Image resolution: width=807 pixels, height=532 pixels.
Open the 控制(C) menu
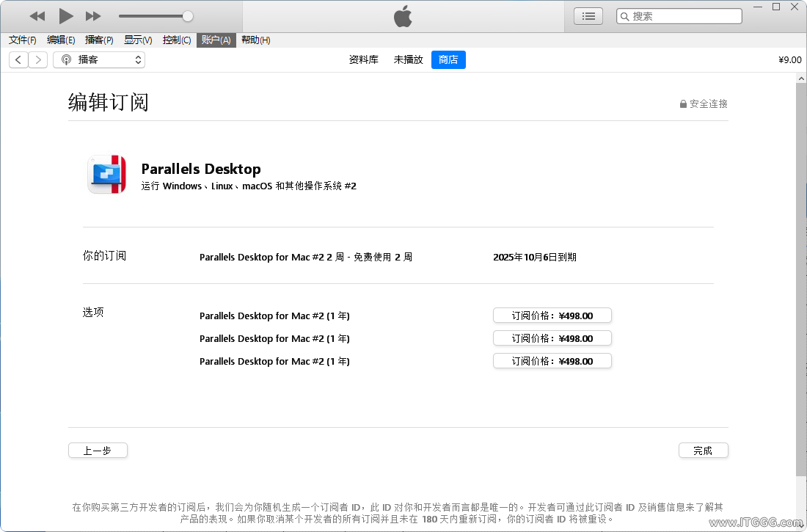tap(177, 40)
